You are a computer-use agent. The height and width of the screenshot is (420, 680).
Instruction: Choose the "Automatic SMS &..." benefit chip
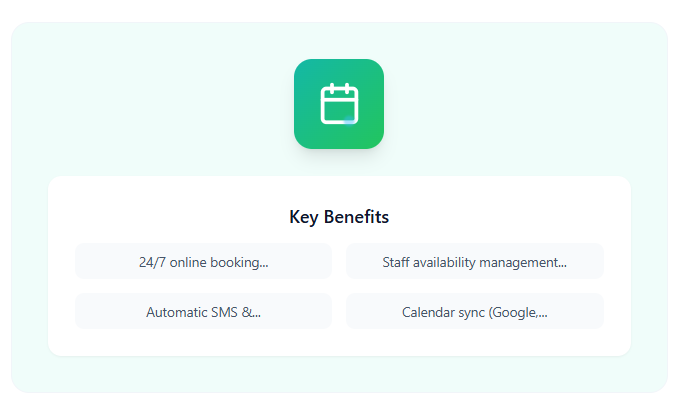(203, 312)
